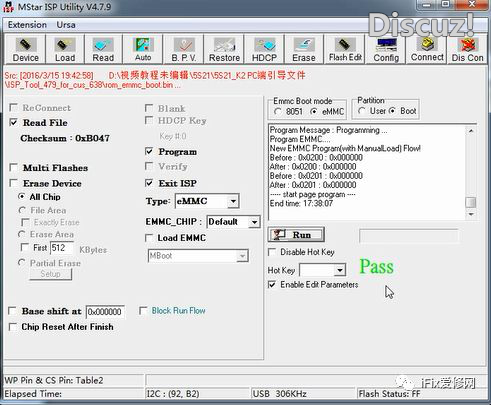Click the Setup button

50,274
